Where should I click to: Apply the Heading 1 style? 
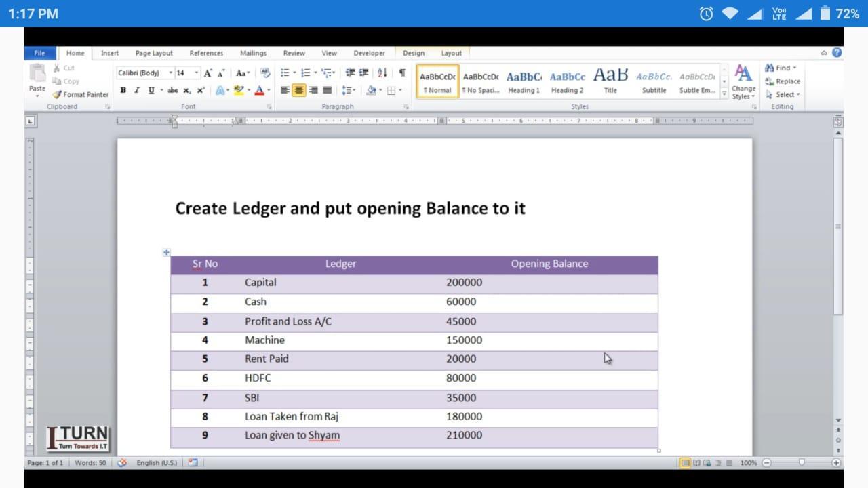click(x=524, y=82)
